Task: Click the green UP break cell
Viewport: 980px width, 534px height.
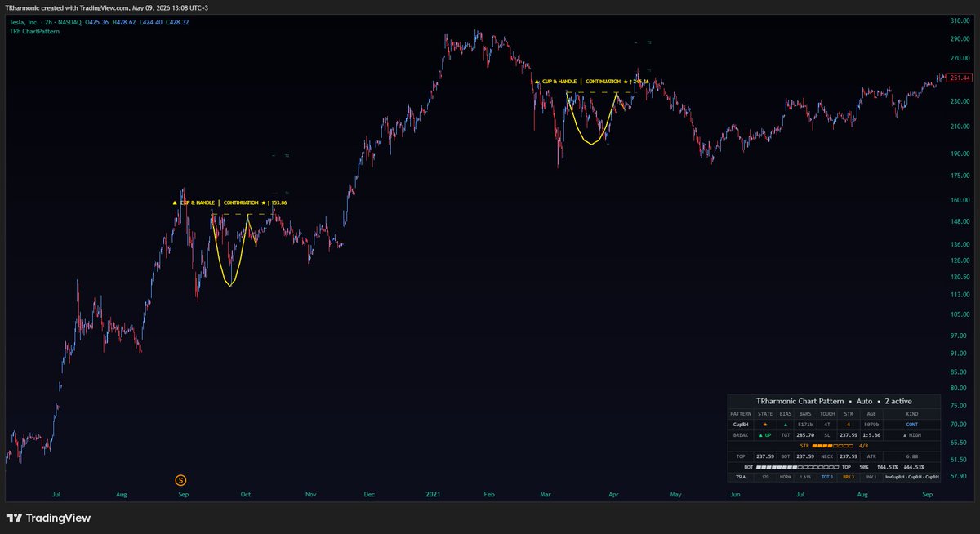Action: click(765, 435)
